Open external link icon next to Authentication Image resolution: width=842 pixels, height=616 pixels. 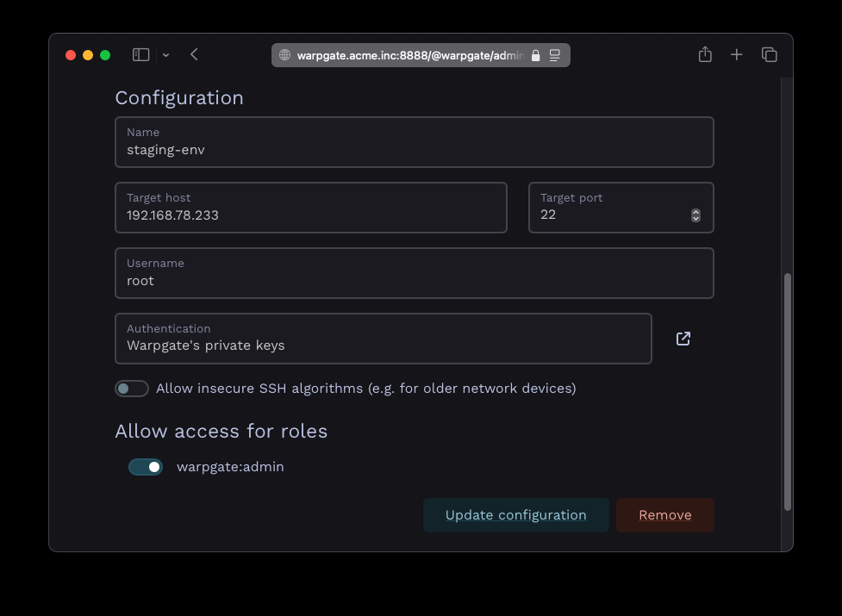tap(683, 339)
